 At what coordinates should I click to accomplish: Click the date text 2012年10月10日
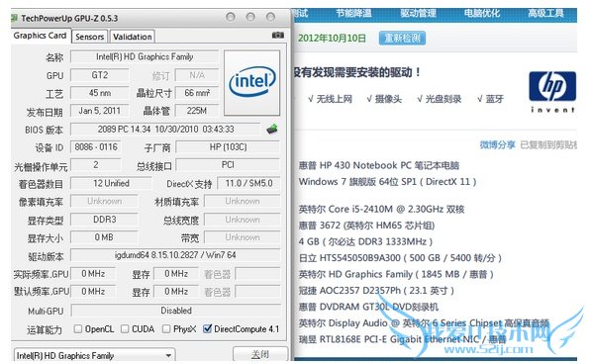(x=332, y=38)
